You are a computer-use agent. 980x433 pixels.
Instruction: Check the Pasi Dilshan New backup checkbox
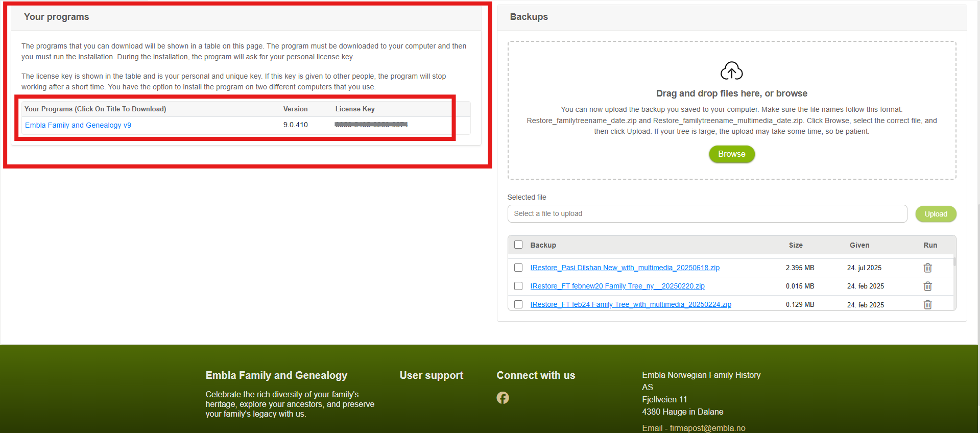tap(518, 268)
